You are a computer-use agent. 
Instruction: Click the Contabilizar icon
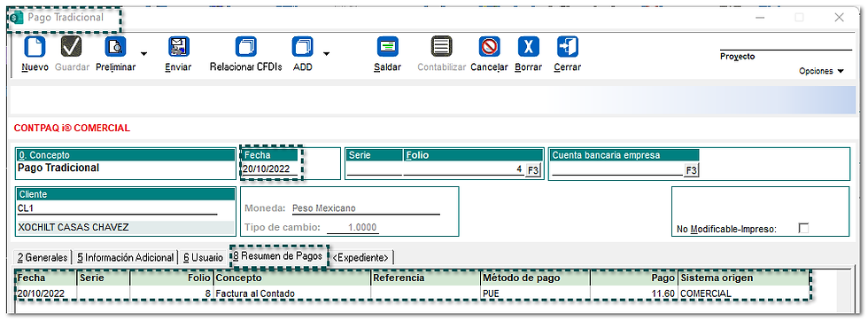pos(441,47)
